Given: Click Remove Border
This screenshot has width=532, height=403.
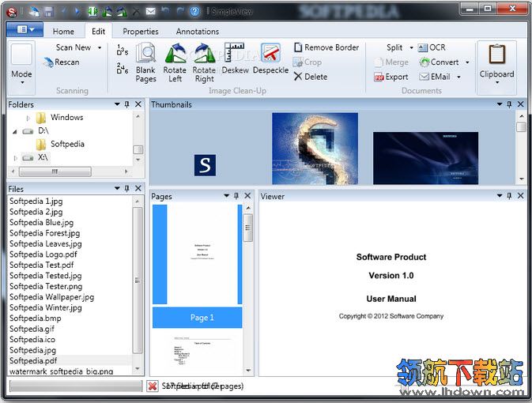Looking at the screenshot, I should point(326,47).
